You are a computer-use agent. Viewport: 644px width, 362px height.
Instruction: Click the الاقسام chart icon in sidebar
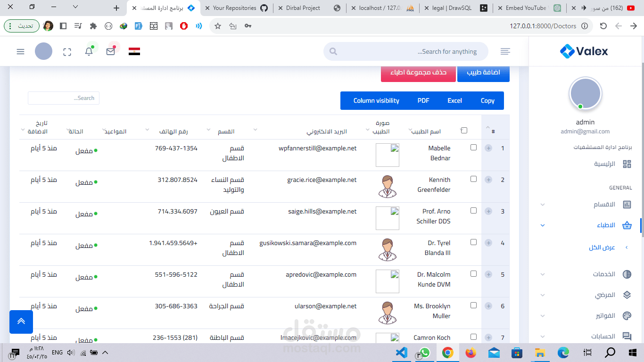tap(627, 205)
